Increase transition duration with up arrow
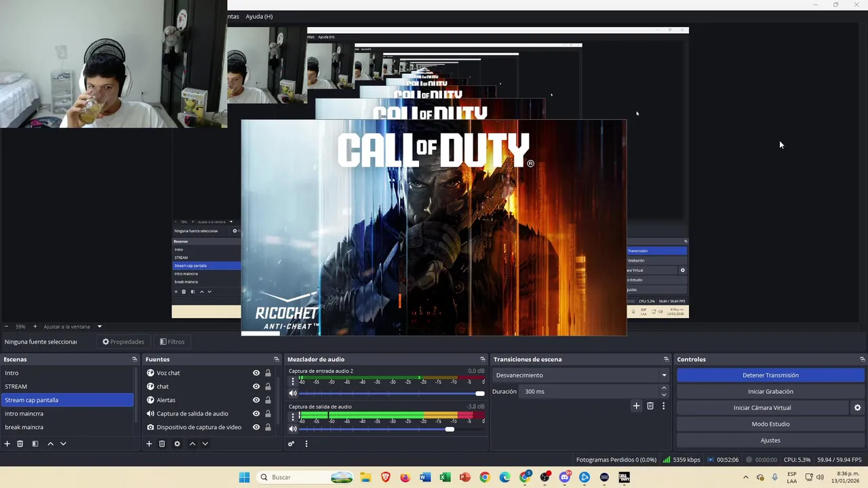This screenshot has height=488, width=868. click(x=664, y=388)
